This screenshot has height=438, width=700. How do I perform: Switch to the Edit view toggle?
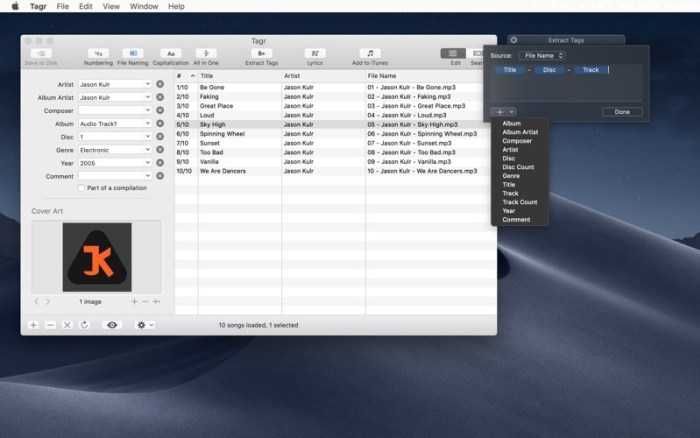[454, 53]
